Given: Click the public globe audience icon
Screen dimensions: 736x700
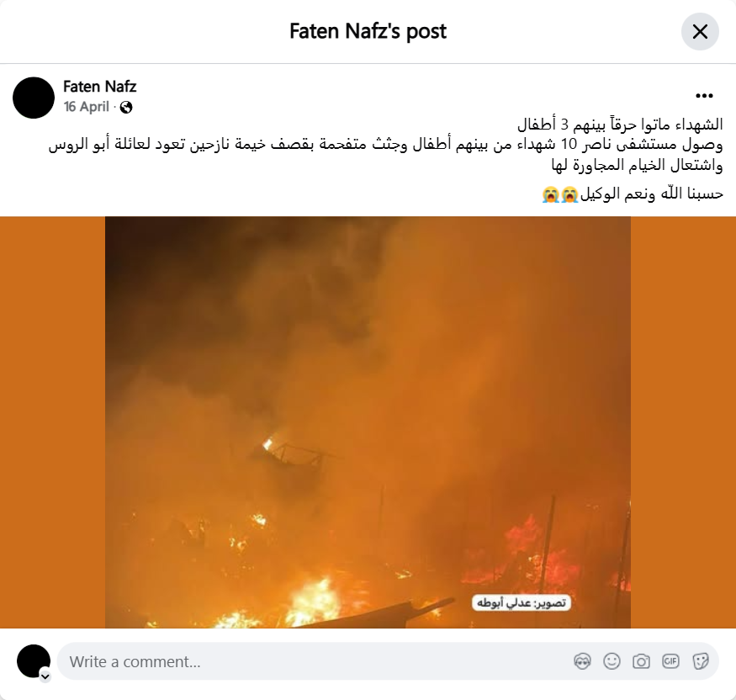Looking at the screenshot, I should [x=126, y=108].
